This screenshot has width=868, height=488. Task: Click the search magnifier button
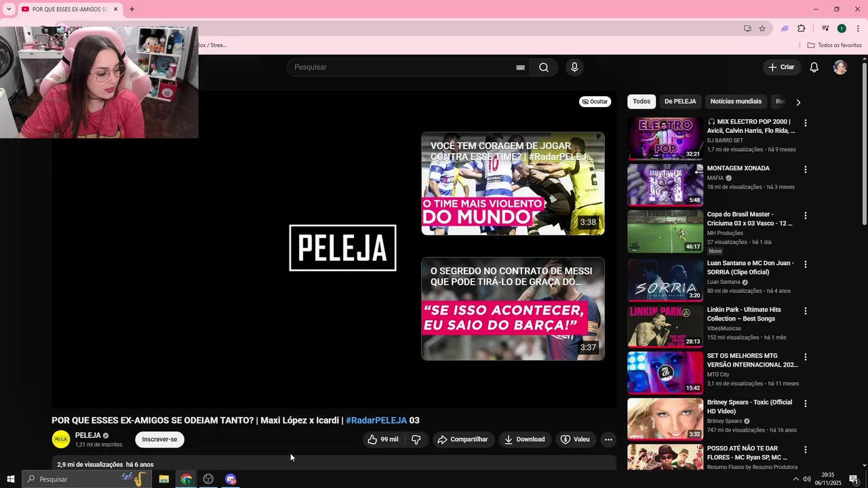(x=544, y=67)
